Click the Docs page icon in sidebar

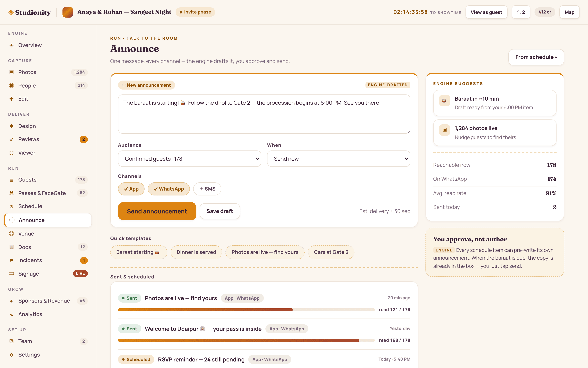11,247
